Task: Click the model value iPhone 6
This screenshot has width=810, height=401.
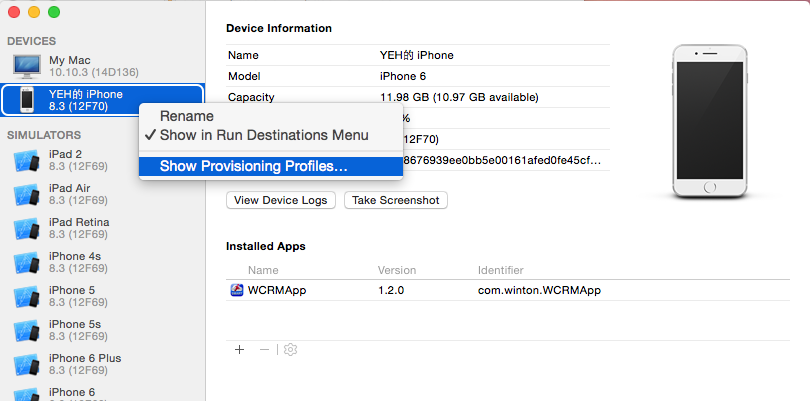Action: pos(403,76)
